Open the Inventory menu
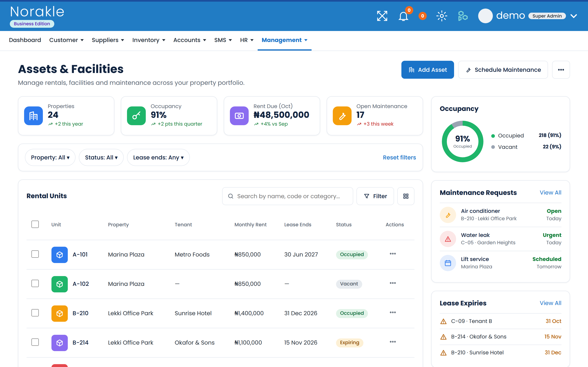The width and height of the screenshot is (588, 367). [x=149, y=40]
